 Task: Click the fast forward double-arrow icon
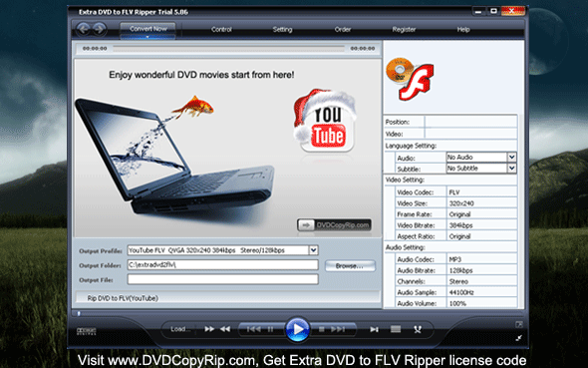pos(209,329)
